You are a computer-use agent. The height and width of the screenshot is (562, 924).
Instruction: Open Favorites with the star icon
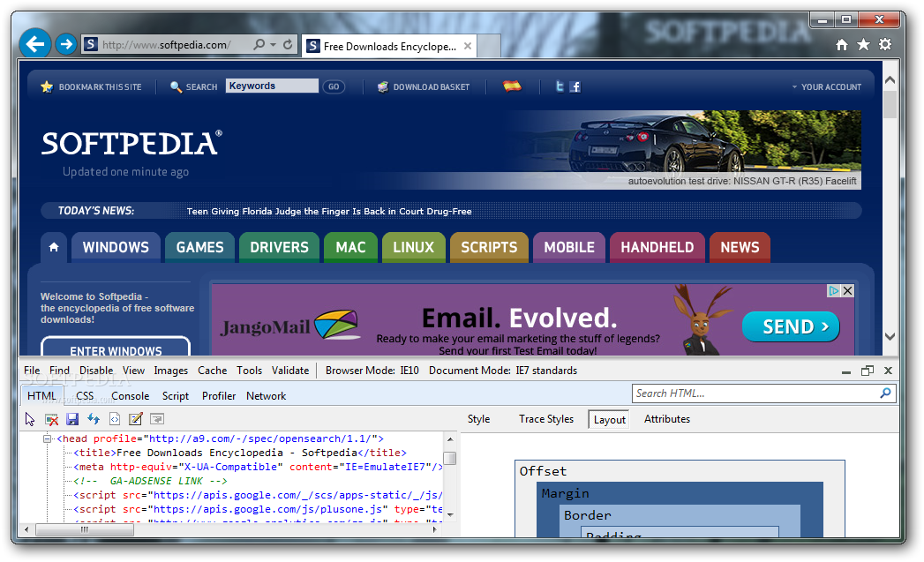coord(863,45)
